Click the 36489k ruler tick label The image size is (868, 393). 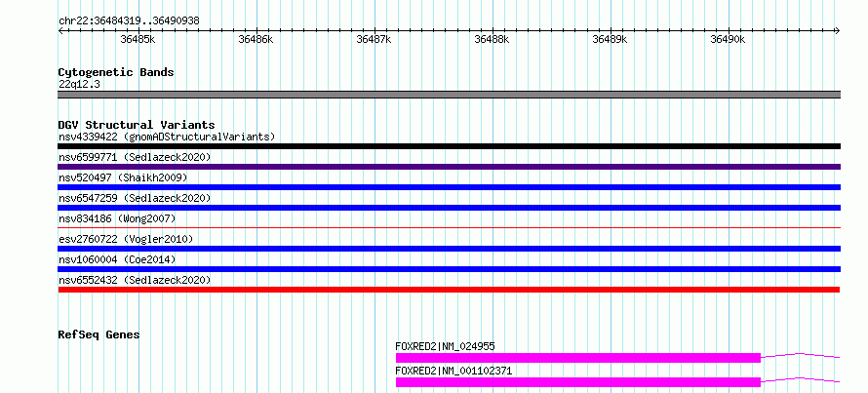pyautogui.click(x=610, y=39)
